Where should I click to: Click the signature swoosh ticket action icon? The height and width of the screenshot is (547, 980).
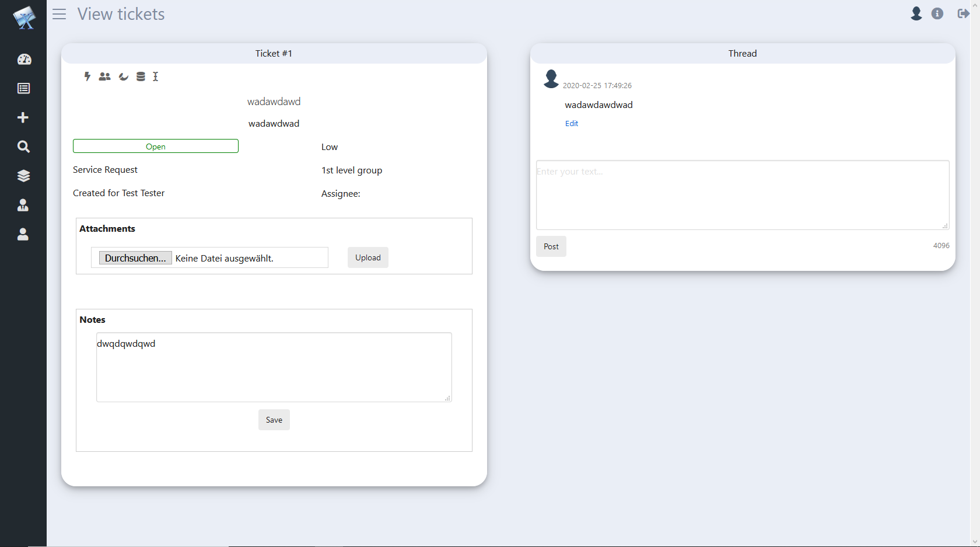(x=124, y=76)
